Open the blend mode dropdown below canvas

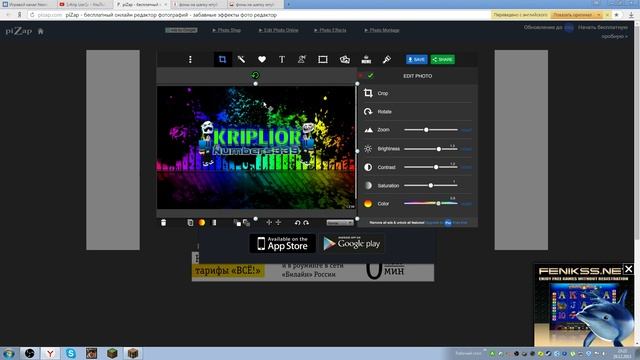(340, 222)
